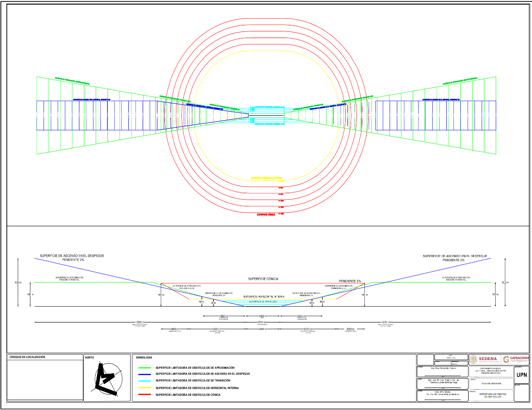The height and width of the screenshot is (410, 532).
Task: Click the SUPERFICIE CÓNICA label in profile view
Action: (263, 278)
